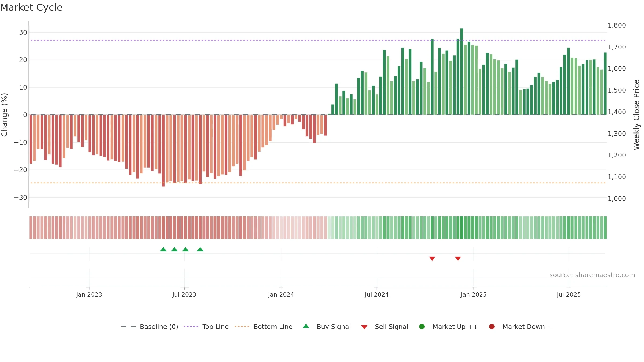Click the 1,800 price axis label
This screenshot has height=362, width=644.
617,25
